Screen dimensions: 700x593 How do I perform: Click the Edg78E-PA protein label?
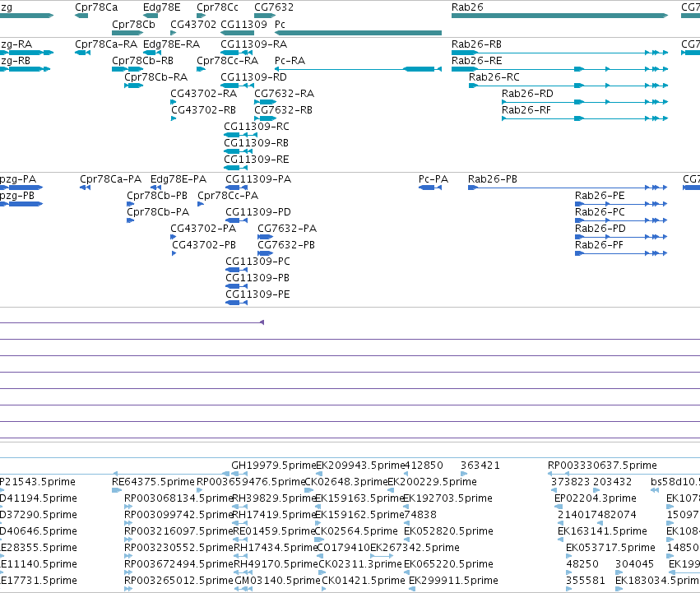coord(178,179)
